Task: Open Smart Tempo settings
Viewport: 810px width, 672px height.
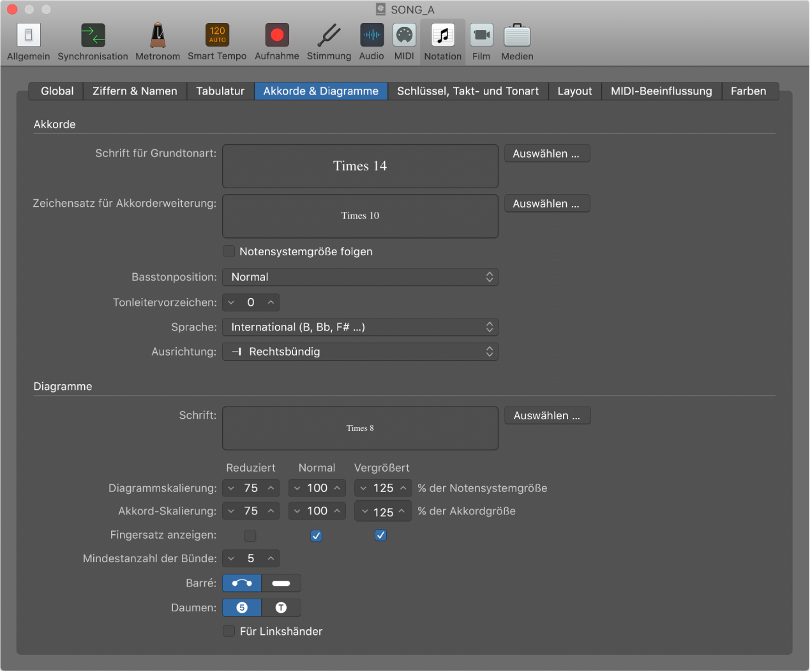Action: 217,36
